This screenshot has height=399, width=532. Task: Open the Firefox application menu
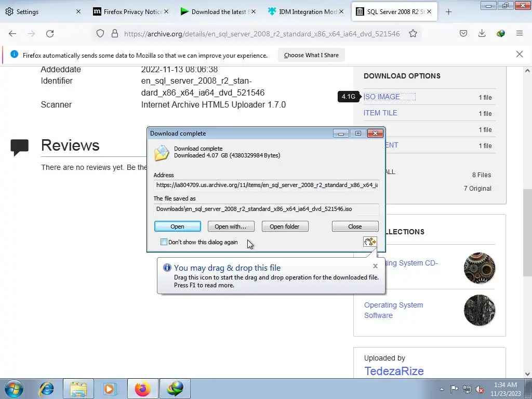coord(520,33)
